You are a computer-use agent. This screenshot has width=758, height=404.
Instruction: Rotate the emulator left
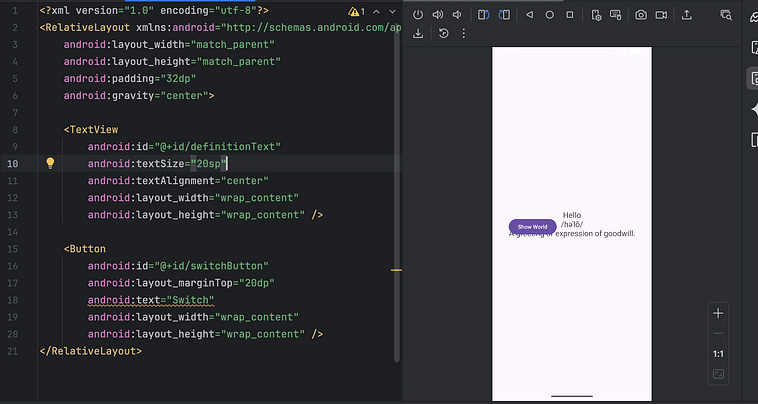(x=483, y=15)
